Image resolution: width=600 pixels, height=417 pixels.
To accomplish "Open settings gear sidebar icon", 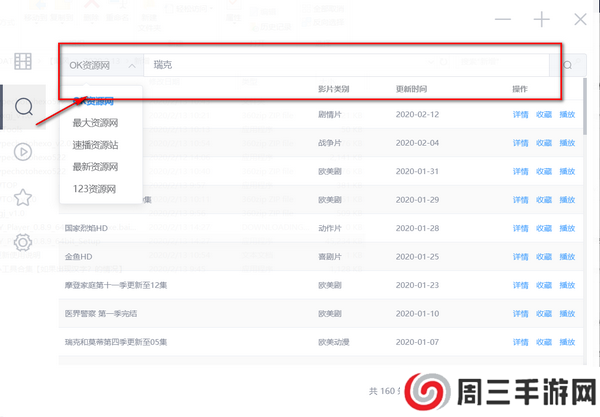I will (23, 243).
